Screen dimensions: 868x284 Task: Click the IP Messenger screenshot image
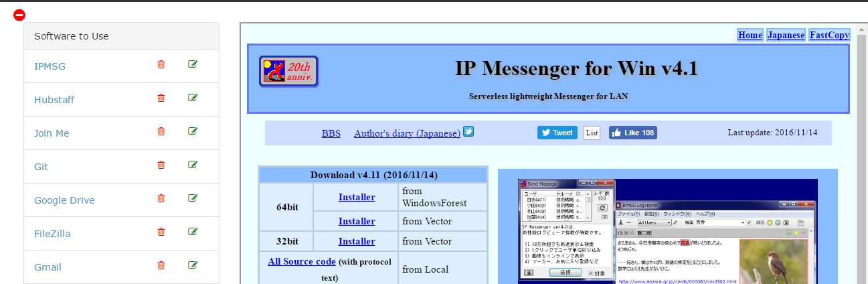click(x=668, y=231)
